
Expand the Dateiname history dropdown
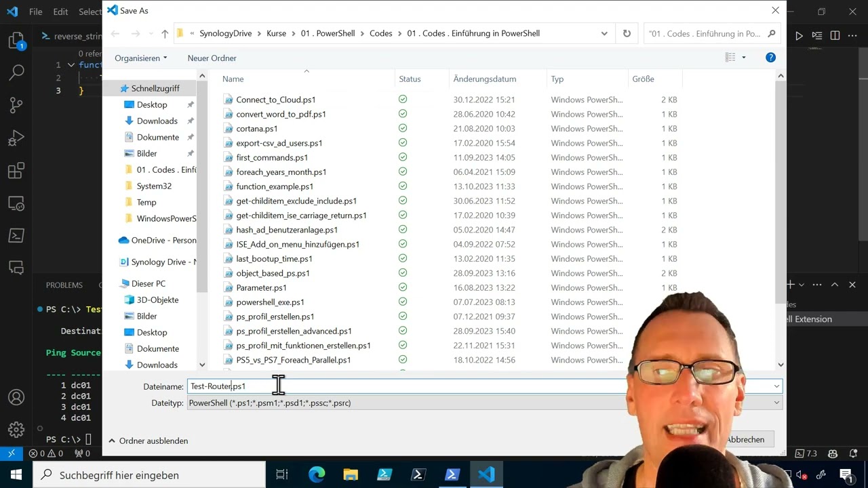coord(776,386)
